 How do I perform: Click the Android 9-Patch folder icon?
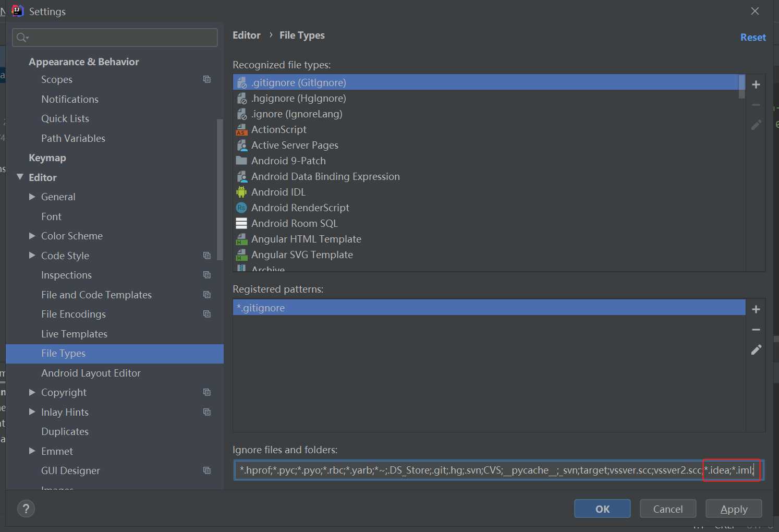(x=241, y=161)
